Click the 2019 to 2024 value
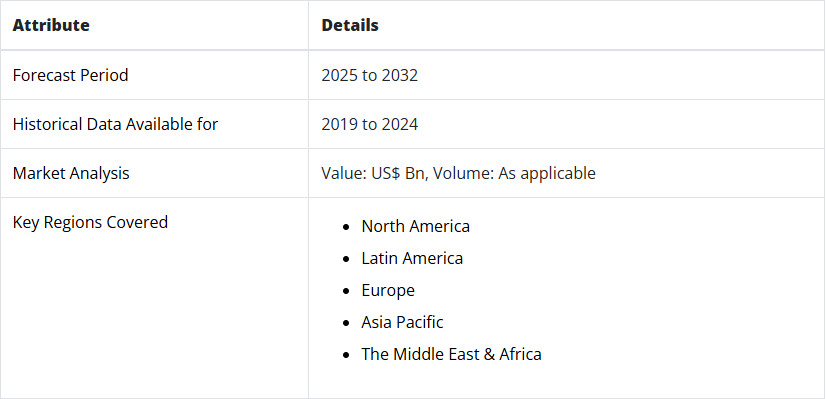Image resolution: width=826 pixels, height=399 pixels. click(x=369, y=124)
